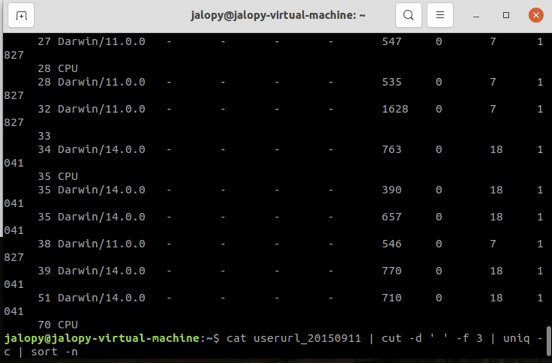The height and width of the screenshot is (364, 552).
Task: Click the prompt text jalopy@jalopy-virtual-machine
Action: click(x=102, y=339)
